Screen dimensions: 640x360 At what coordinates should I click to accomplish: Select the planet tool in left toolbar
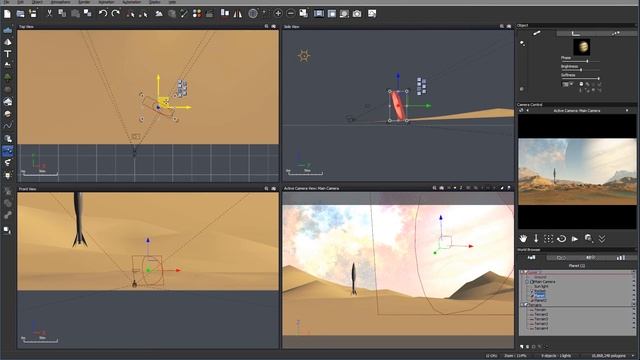7,114
